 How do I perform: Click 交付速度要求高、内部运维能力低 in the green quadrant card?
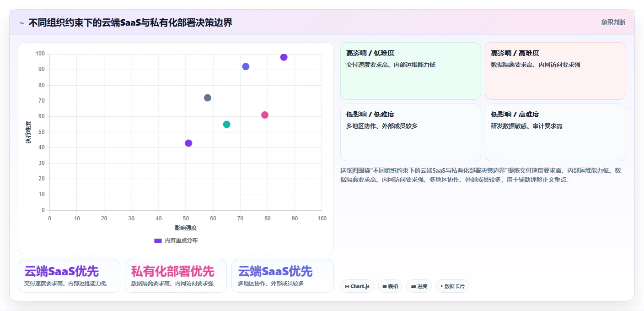391,65
